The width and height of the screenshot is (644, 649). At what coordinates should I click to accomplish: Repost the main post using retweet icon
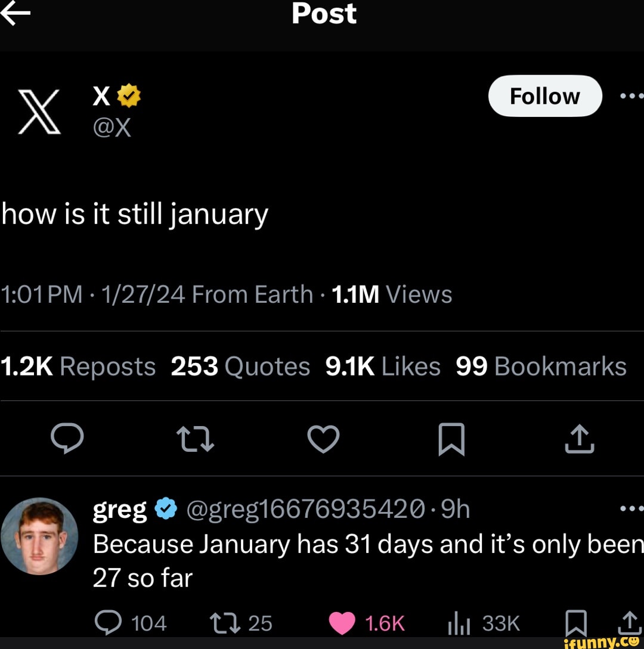click(x=196, y=440)
